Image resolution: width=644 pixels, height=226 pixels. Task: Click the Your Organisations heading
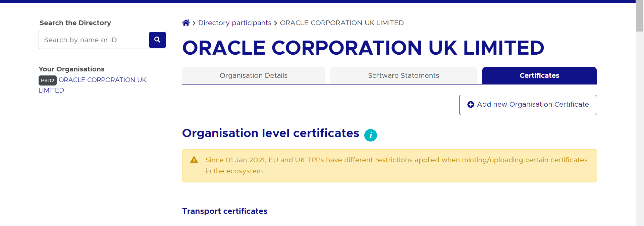[71, 69]
